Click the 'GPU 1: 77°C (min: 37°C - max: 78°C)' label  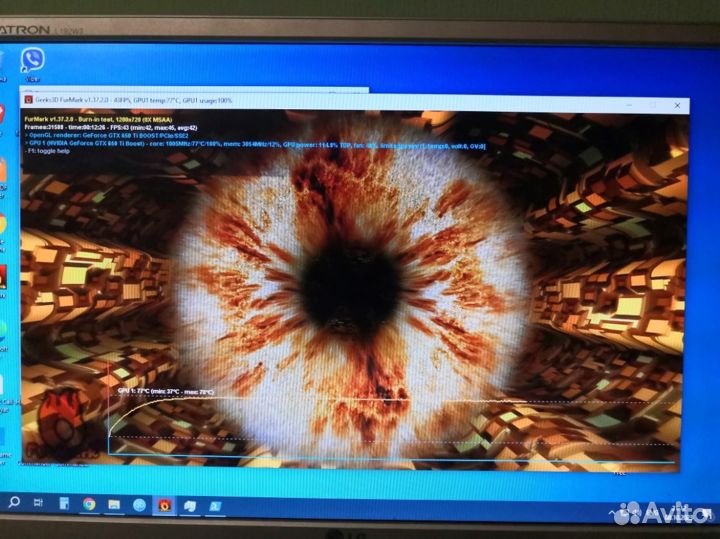(165, 391)
